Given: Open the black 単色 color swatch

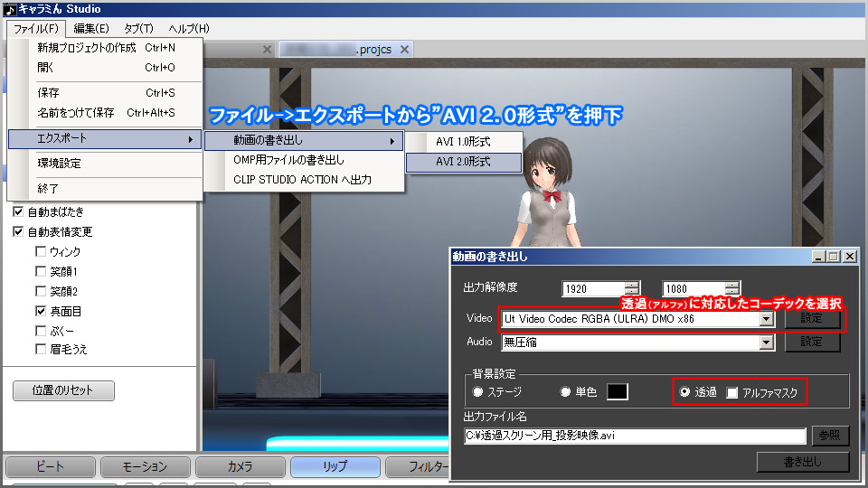Looking at the screenshot, I should tap(617, 392).
